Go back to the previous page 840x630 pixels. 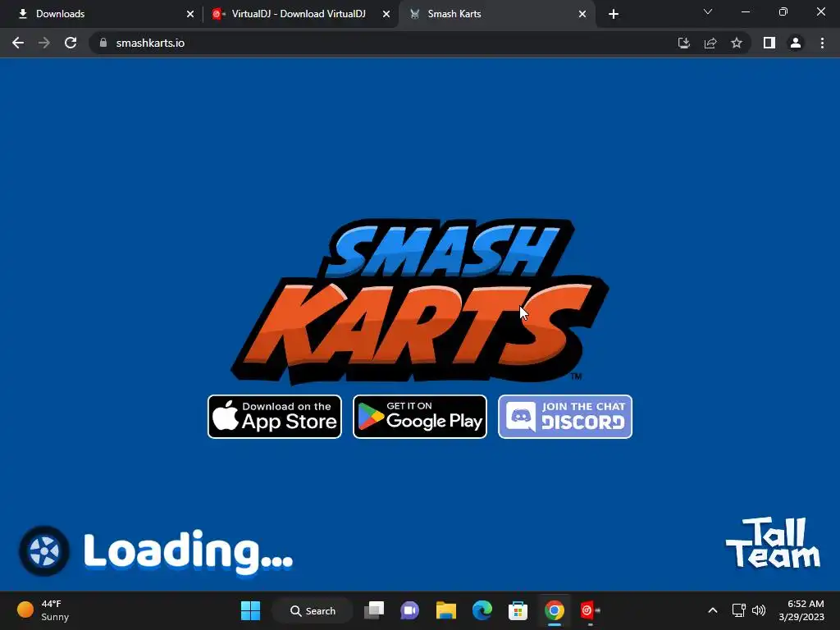pyautogui.click(x=18, y=43)
